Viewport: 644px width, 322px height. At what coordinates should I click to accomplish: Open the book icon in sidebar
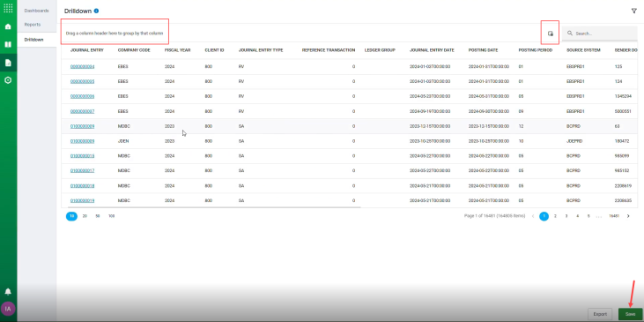pyautogui.click(x=8, y=44)
